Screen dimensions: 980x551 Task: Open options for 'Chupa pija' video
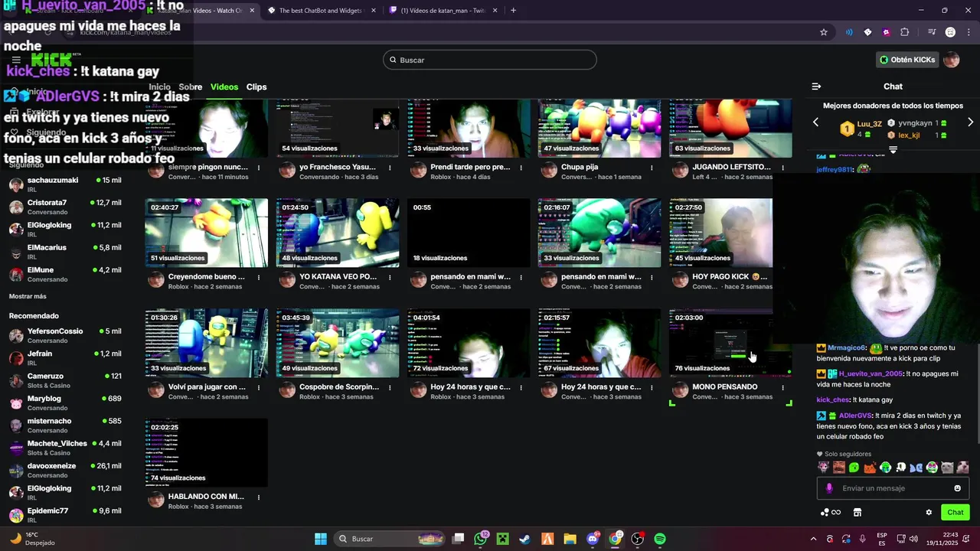click(652, 167)
